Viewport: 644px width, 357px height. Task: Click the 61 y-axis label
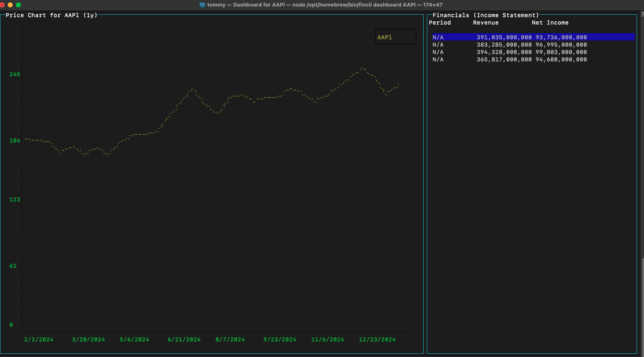(13, 266)
